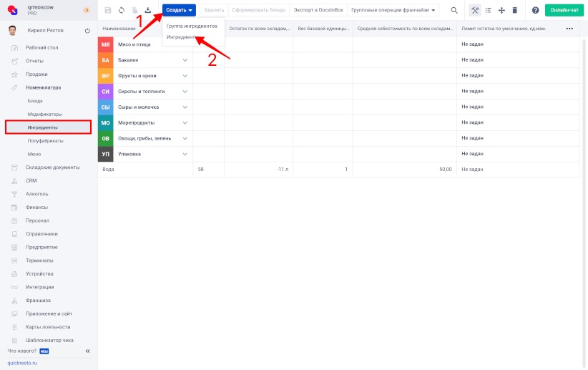Viewport: 588px width, 370px height.
Task: Click the download/export icon in the toolbar
Action: [148, 10]
